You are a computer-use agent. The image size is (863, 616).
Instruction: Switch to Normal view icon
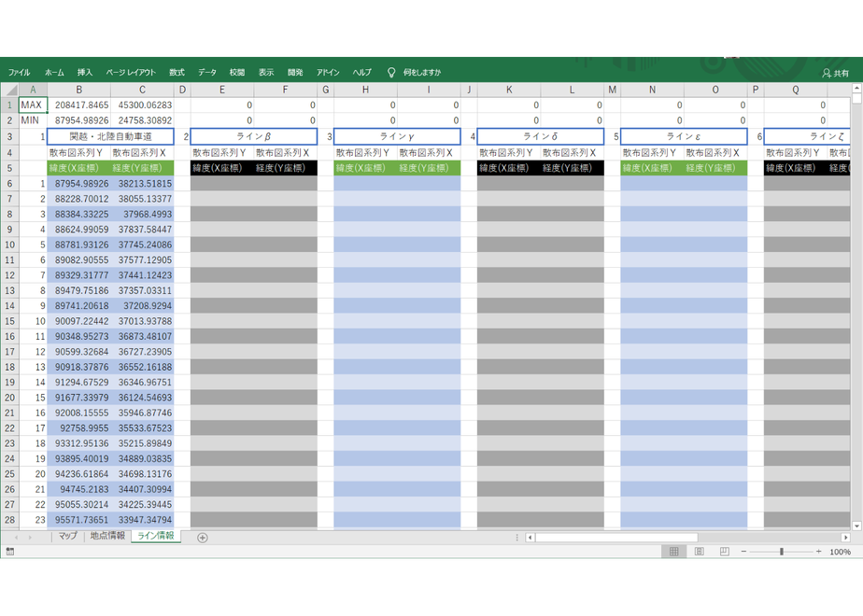click(673, 552)
